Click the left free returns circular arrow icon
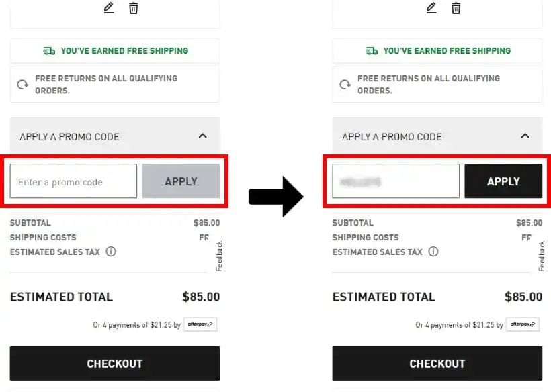The image size is (551, 392). [x=23, y=84]
